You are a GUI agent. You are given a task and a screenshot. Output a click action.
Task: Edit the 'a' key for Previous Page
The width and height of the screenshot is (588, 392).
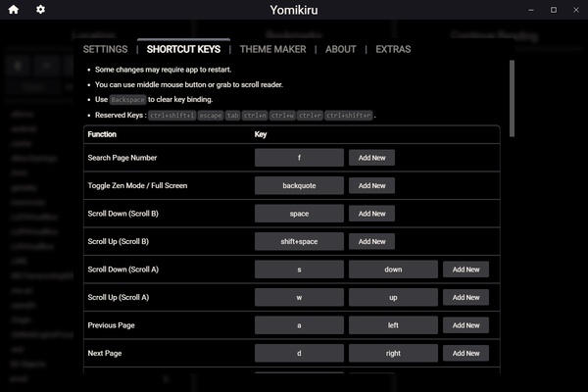coord(299,325)
